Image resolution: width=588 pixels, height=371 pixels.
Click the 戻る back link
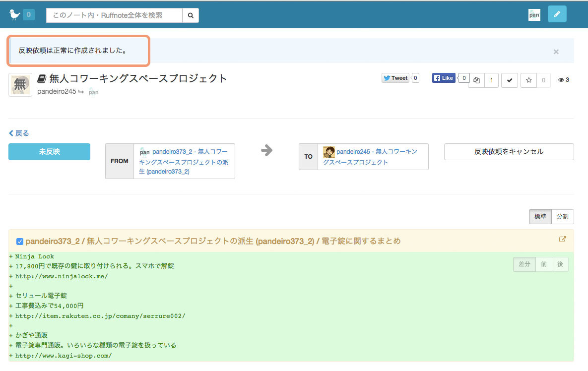tap(19, 133)
